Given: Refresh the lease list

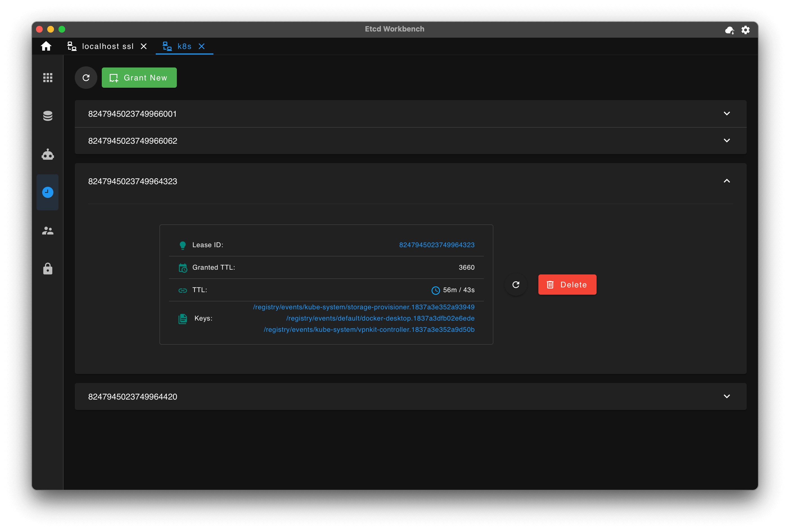Looking at the screenshot, I should [x=86, y=78].
